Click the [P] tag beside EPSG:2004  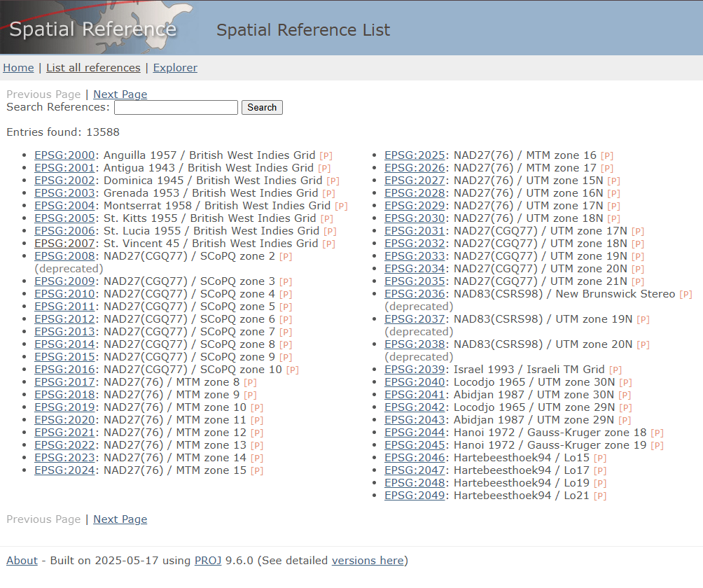(341, 206)
